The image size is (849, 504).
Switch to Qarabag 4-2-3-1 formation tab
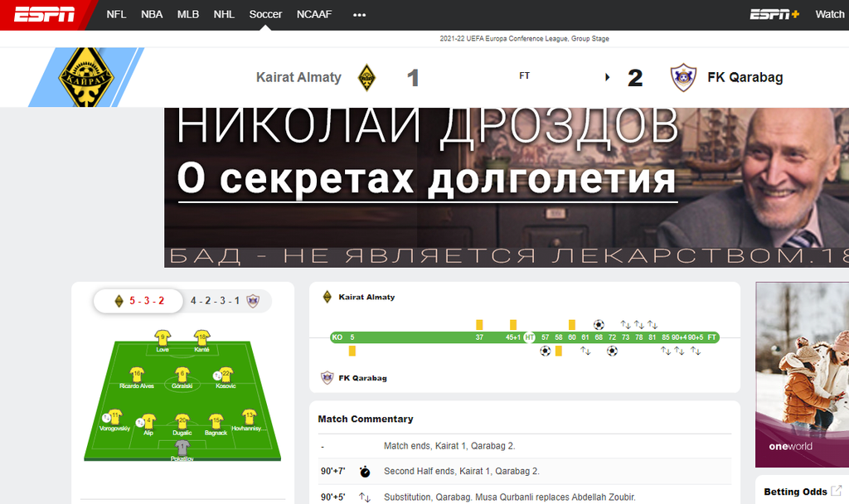[226, 301]
